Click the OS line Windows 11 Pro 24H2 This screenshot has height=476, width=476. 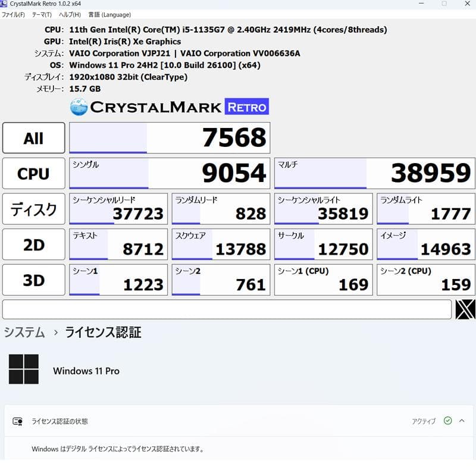tap(165, 65)
